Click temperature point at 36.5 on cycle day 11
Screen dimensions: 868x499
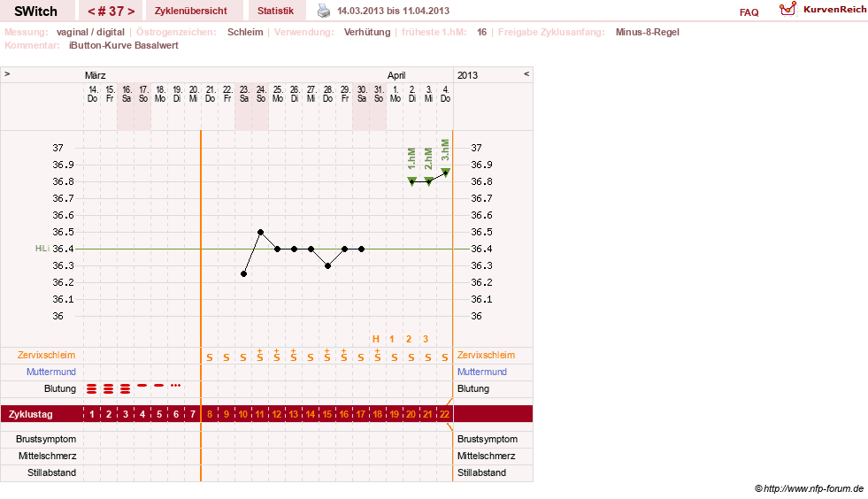[x=261, y=232]
